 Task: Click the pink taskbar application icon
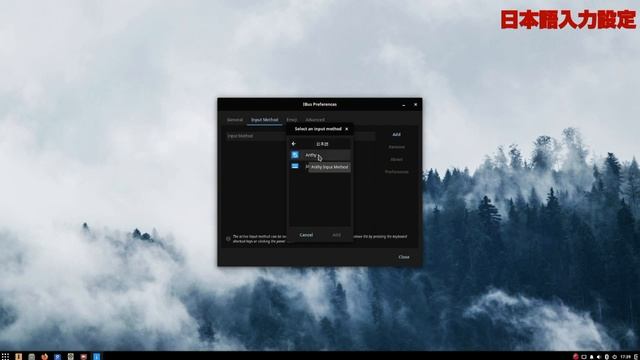tap(84, 356)
